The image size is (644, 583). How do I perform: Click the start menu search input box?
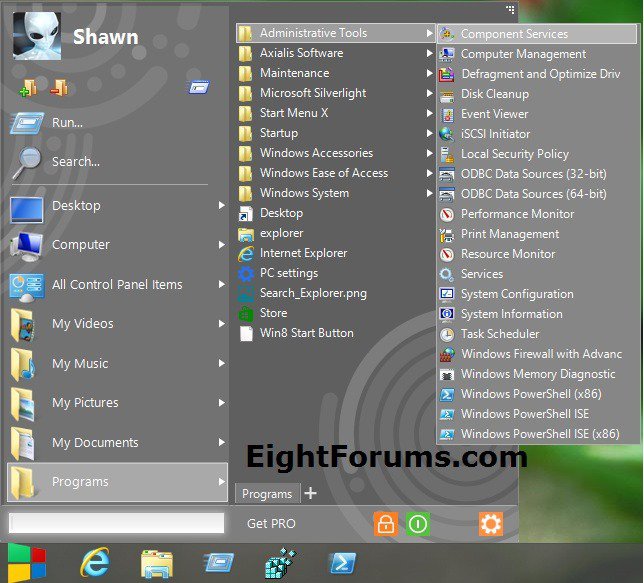[x=117, y=523]
